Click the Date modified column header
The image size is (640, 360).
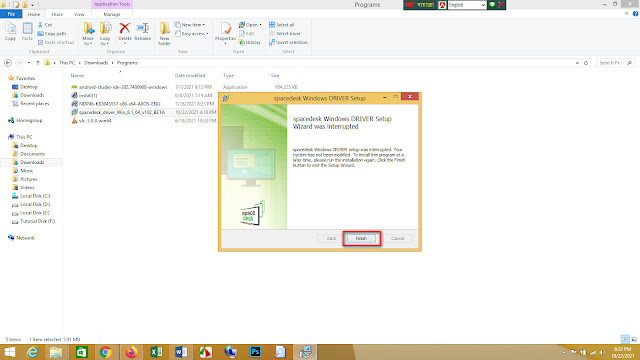[x=190, y=76]
